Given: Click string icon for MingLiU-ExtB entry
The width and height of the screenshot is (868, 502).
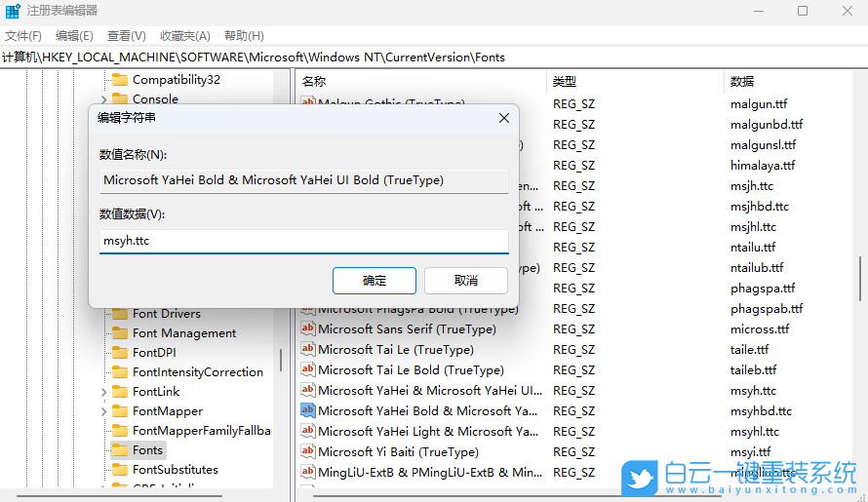Looking at the screenshot, I should [308, 472].
